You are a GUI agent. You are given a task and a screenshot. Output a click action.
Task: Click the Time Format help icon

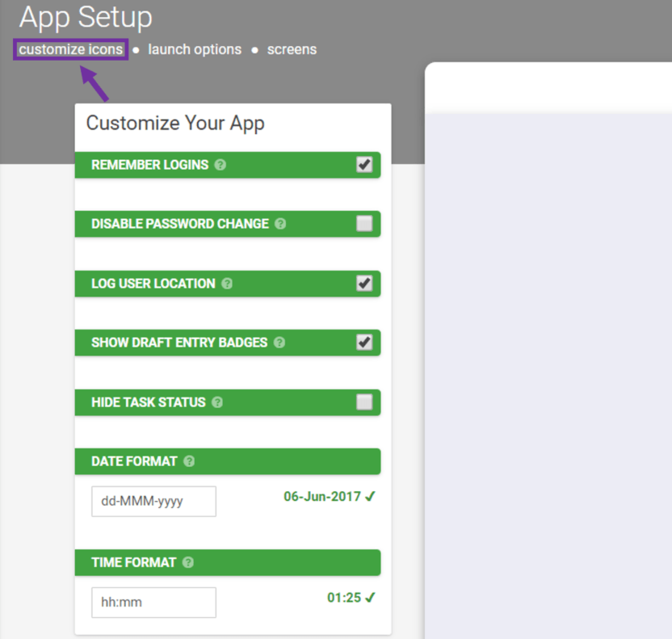pyautogui.click(x=186, y=562)
